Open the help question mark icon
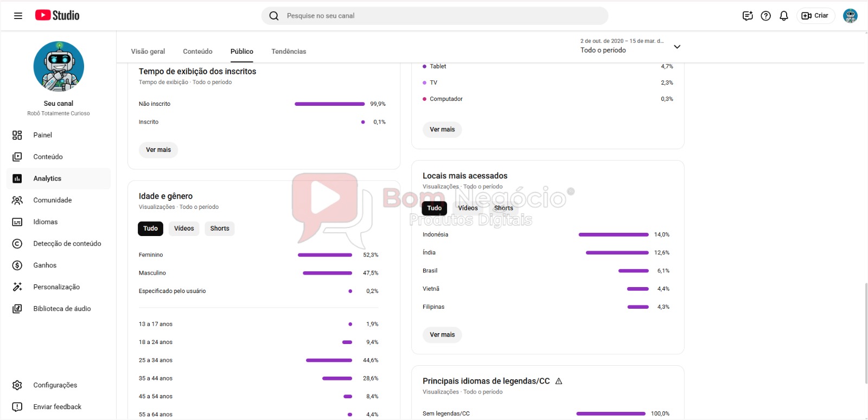 click(765, 16)
